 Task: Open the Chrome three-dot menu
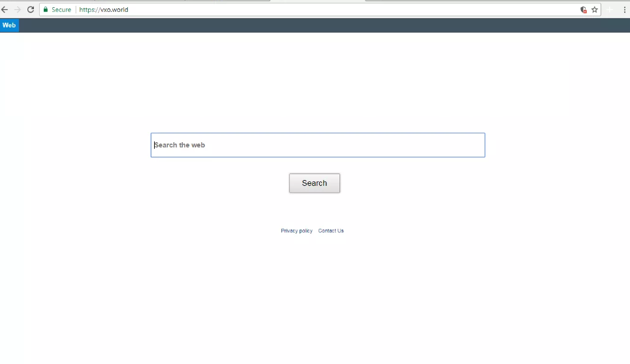624,10
